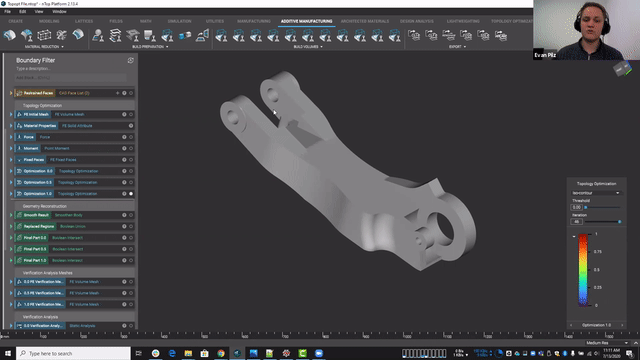Screen dimensions: 640x360
Task: Expand the Optimization 1.0 block
Action: (11, 194)
